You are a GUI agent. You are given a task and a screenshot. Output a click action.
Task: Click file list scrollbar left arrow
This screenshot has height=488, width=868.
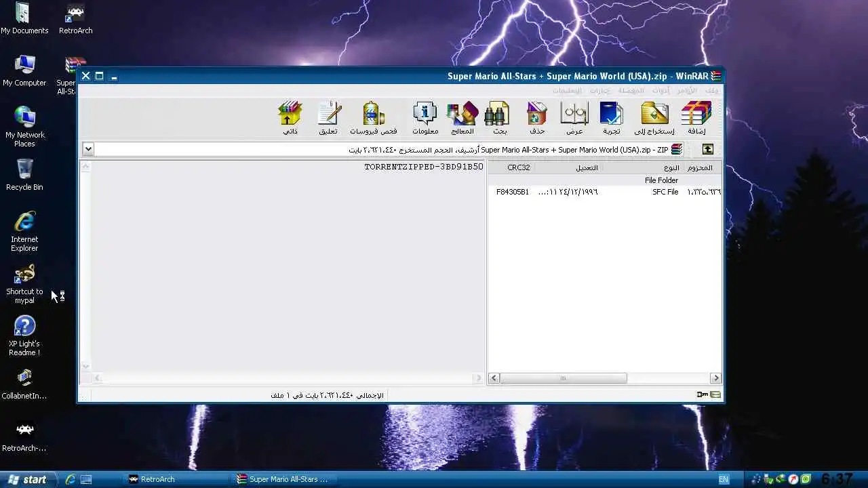[x=494, y=378]
